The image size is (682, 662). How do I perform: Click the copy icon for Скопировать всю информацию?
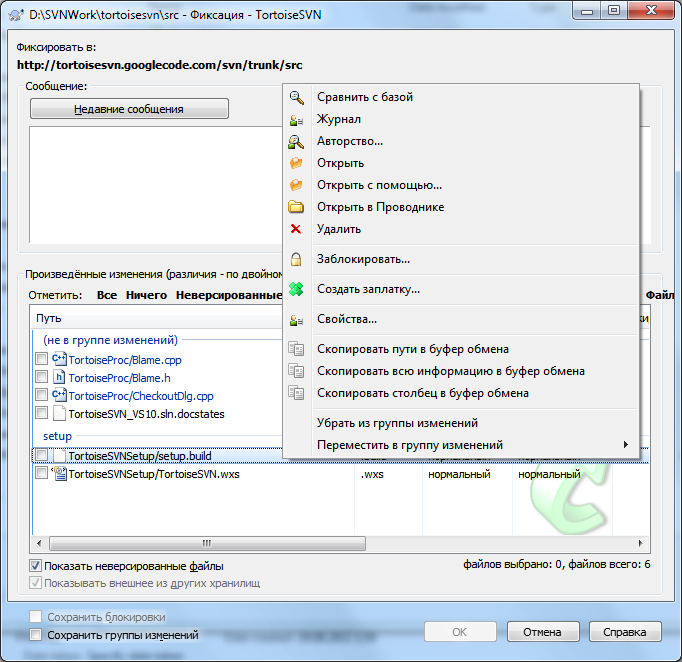coord(297,371)
